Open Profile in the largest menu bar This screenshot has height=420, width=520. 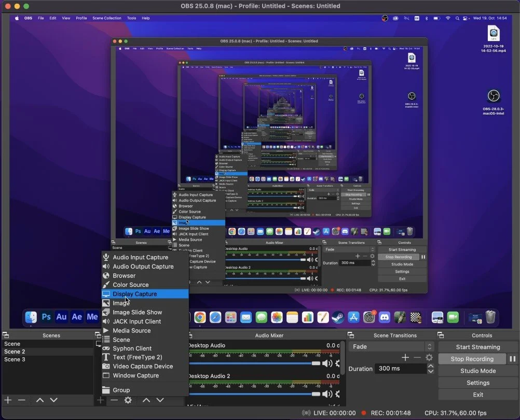point(81,18)
